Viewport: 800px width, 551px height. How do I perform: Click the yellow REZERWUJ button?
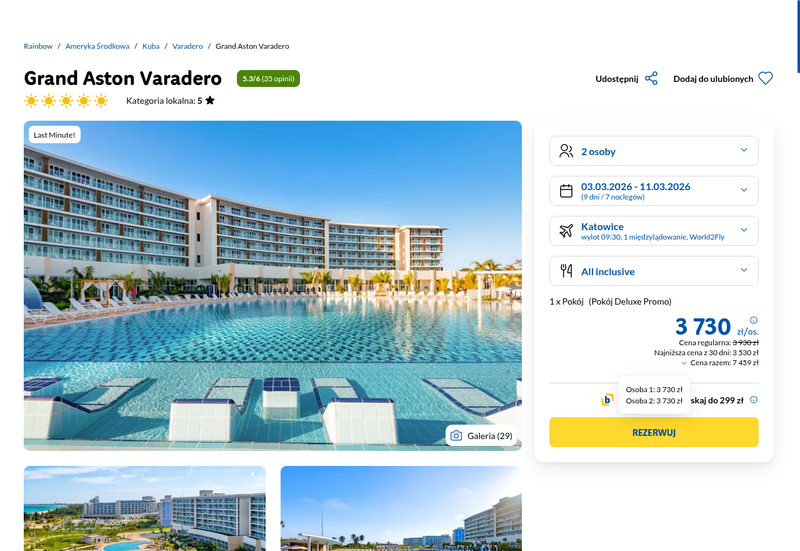[654, 432]
